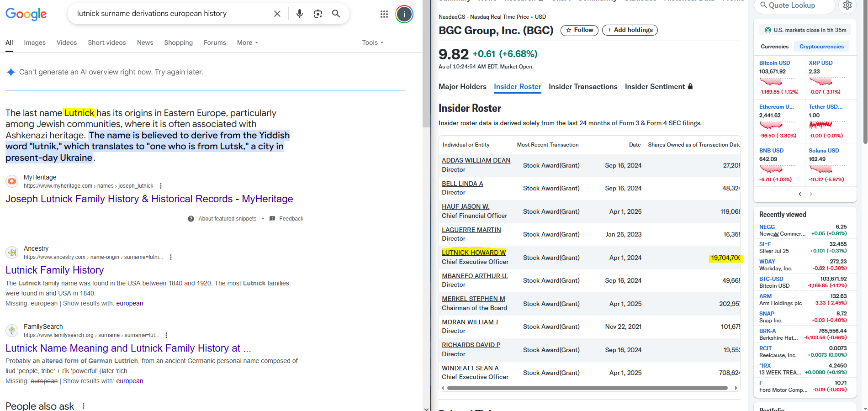
Task: Open the Tools dropdown
Action: 373,42
